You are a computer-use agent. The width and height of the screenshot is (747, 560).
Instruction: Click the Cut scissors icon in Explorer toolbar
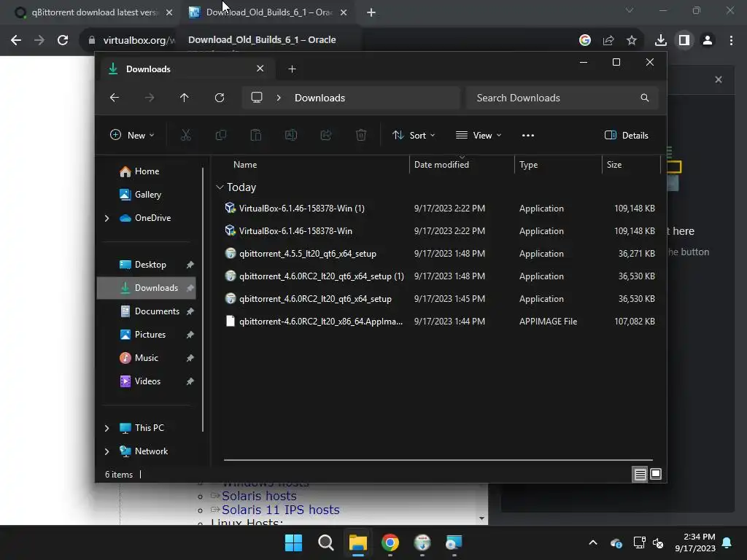point(186,135)
